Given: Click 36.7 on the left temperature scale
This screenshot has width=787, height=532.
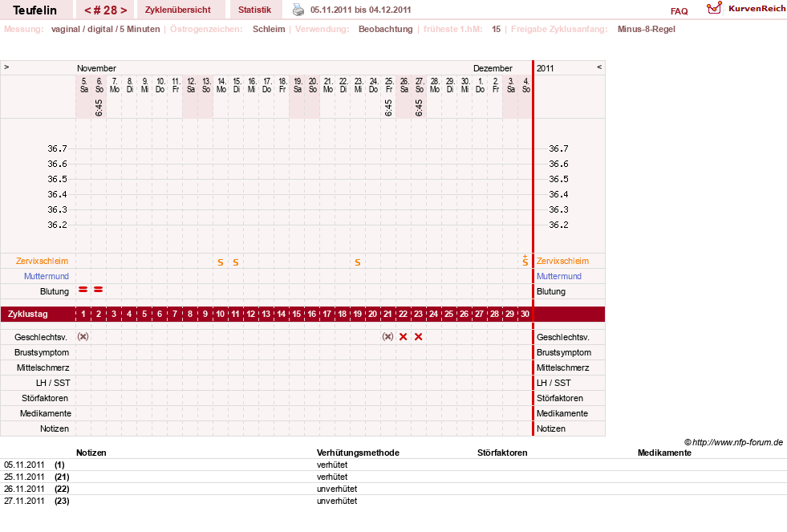Looking at the screenshot, I should click(57, 148).
